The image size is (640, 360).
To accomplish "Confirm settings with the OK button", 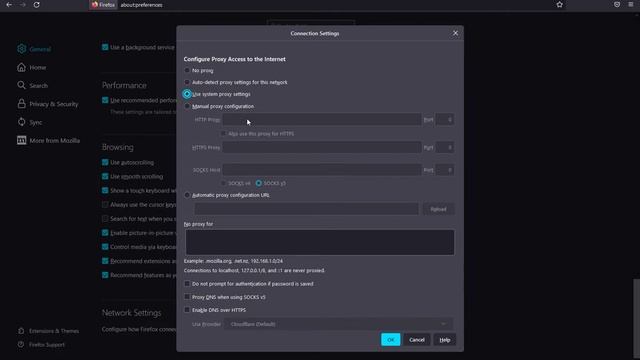I will 391,340.
